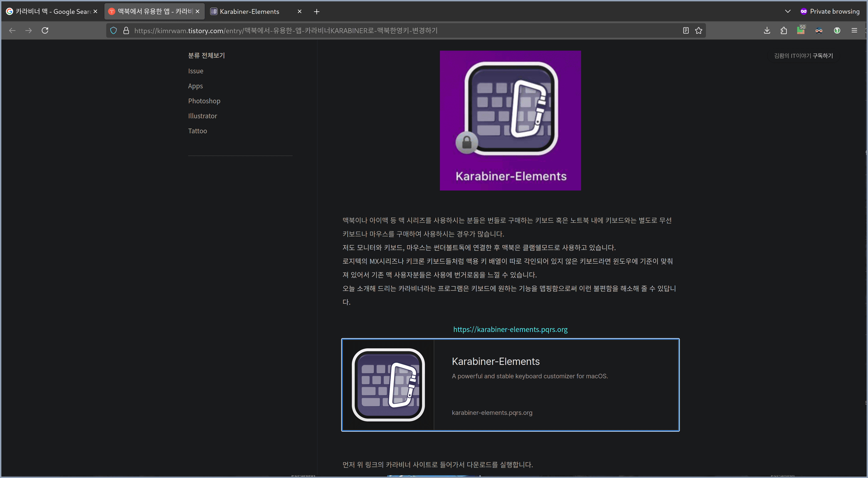Screen dimensions: 868x478
Task: Click the link card keyboard icon thumbnail
Action: click(x=388, y=385)
